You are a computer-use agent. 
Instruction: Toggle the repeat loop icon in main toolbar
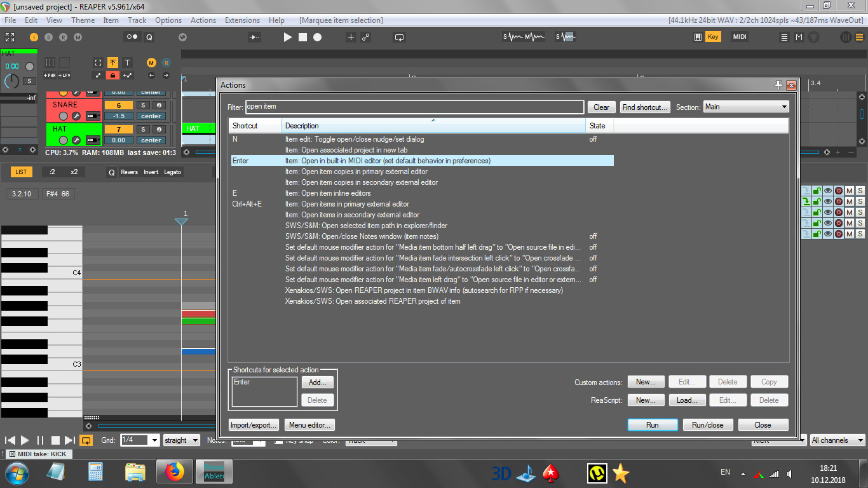click(x=399, y=37)
